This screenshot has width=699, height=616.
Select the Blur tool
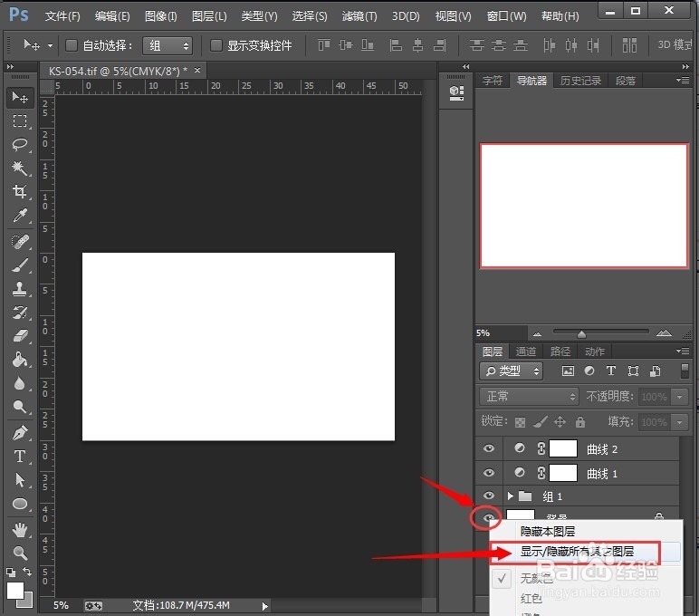pyautogui.click(x=20, y=383)
